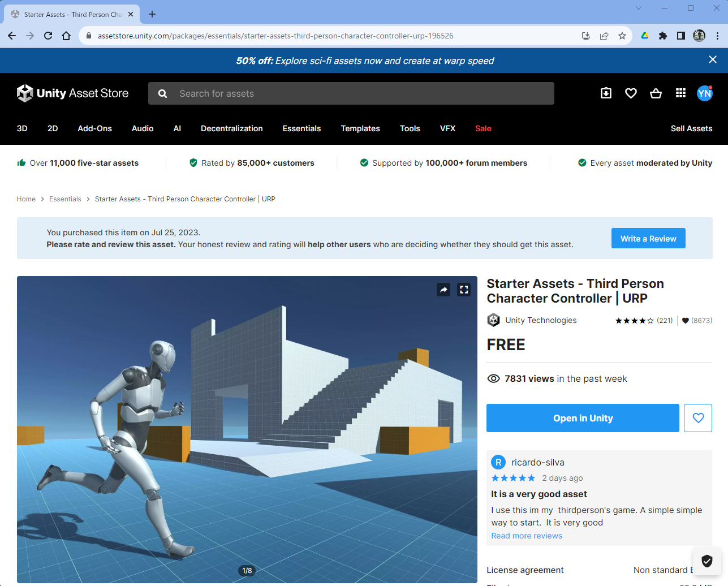728x586 pixels.
Task: Open the apps grid menu icon
Action: [680, 93]
